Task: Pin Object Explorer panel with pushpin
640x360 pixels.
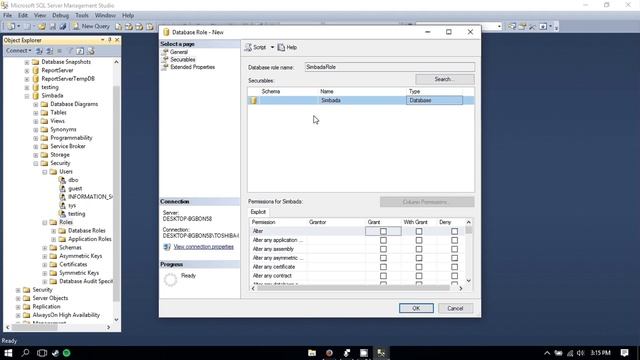Action: (109, 40)
